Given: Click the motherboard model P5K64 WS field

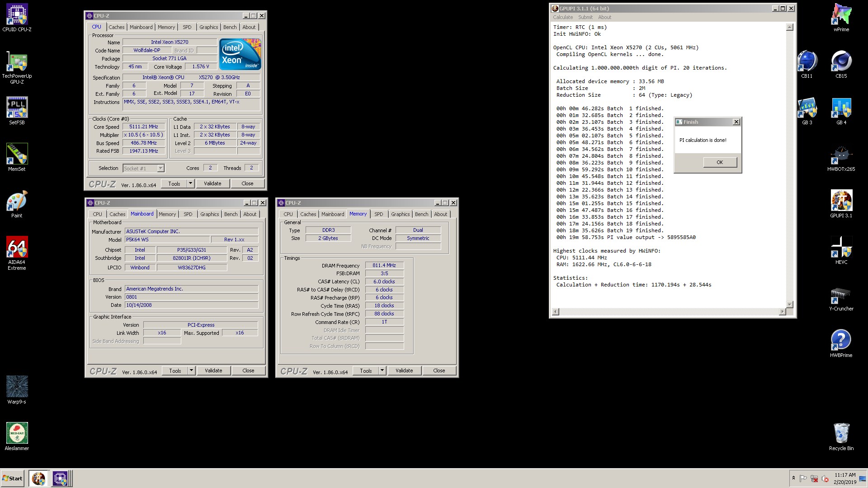Looking at the screenshot, I should pyautogui.click(x=167, y=240).
